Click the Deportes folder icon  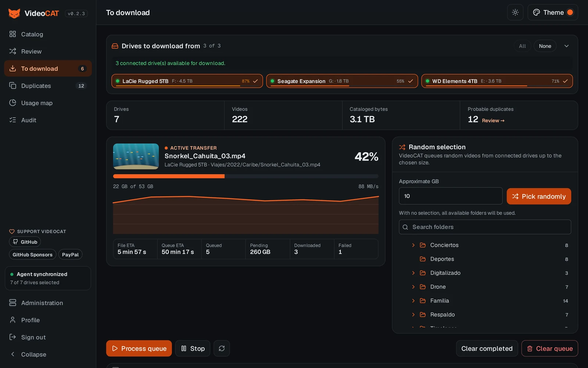coord(423,259)
